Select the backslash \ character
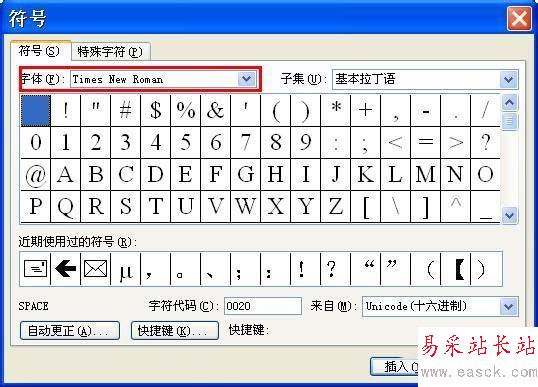The width and height of the screenshot is (538, 387). pyautogui.click(x=396, y=206)
